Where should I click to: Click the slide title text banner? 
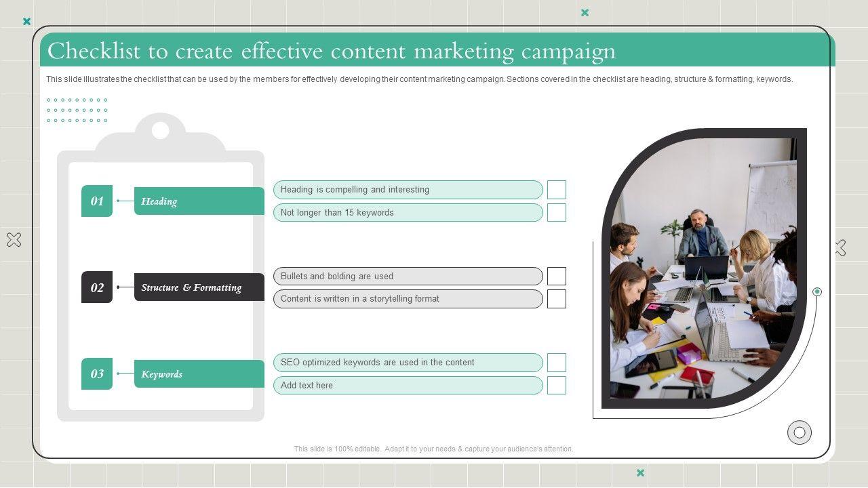[332, 52]
